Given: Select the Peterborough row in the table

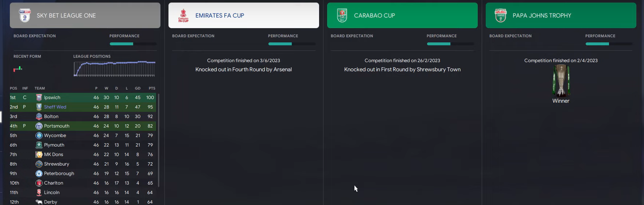Looking at the screenshot, I should [x=83, y=174].
